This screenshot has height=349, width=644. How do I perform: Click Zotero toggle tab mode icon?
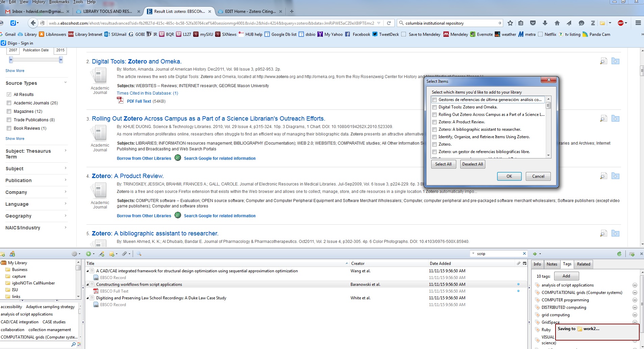[632, 254]
